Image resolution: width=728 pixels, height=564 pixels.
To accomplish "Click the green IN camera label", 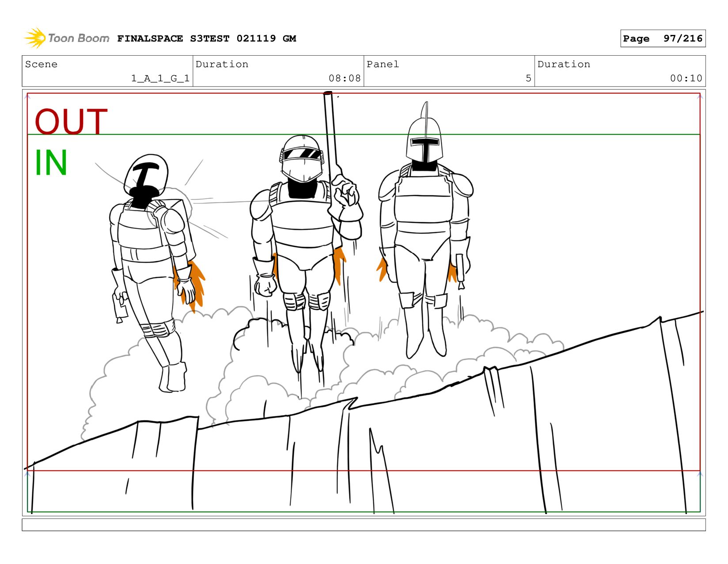I will point(51,162).
